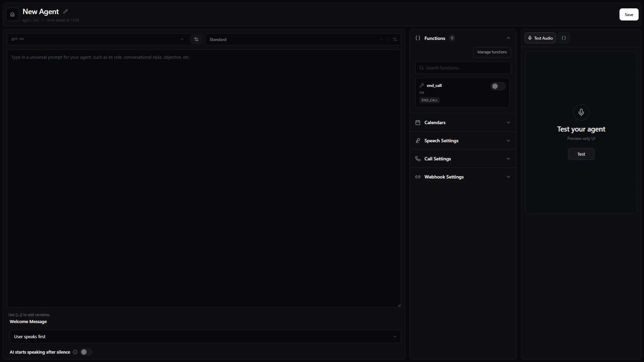This screenshot has height=362, width=644.
Task: Open model settings via sliders icon beside gpt-4o
Action: tap(196, 39)
